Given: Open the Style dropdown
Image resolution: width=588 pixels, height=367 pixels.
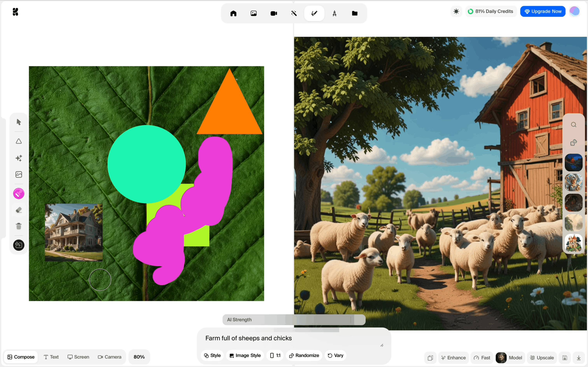Looking at the screenshot, I should click(212, 355).
